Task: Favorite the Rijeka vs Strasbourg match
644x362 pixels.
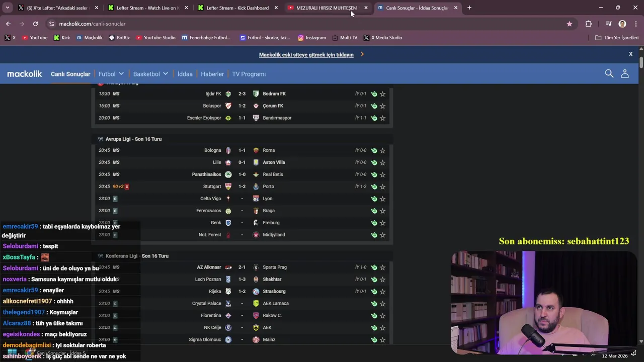Action: tap(382, 291)
